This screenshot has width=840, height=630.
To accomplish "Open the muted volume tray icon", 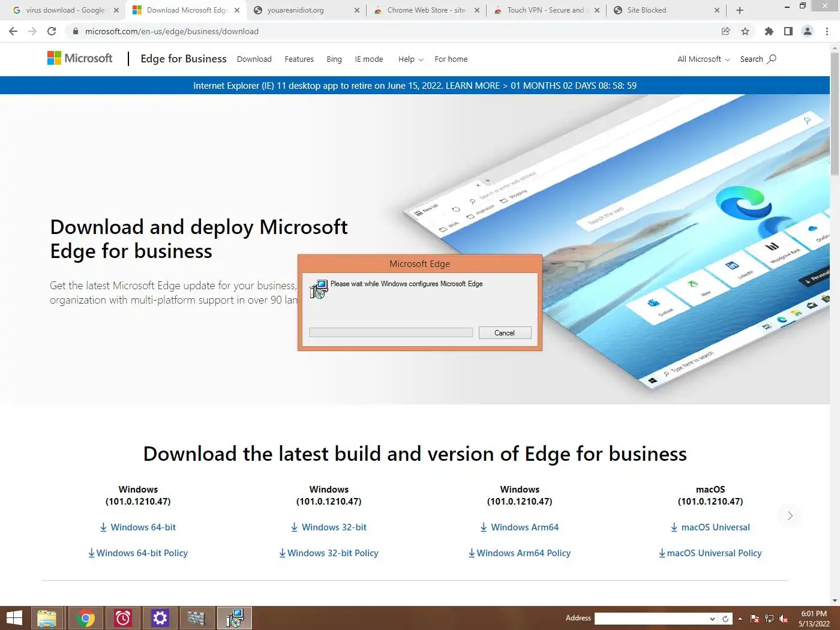I will pyautogui.click(x=784, y=619).
